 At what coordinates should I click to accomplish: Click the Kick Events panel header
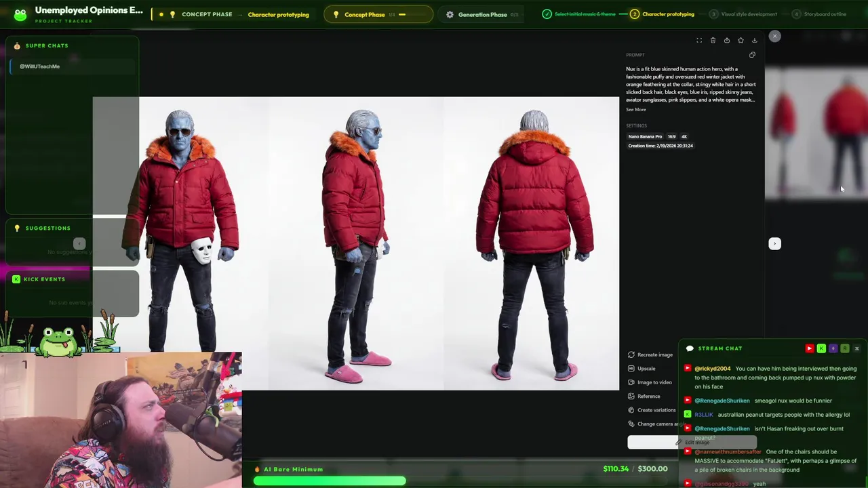pos(44,279)
